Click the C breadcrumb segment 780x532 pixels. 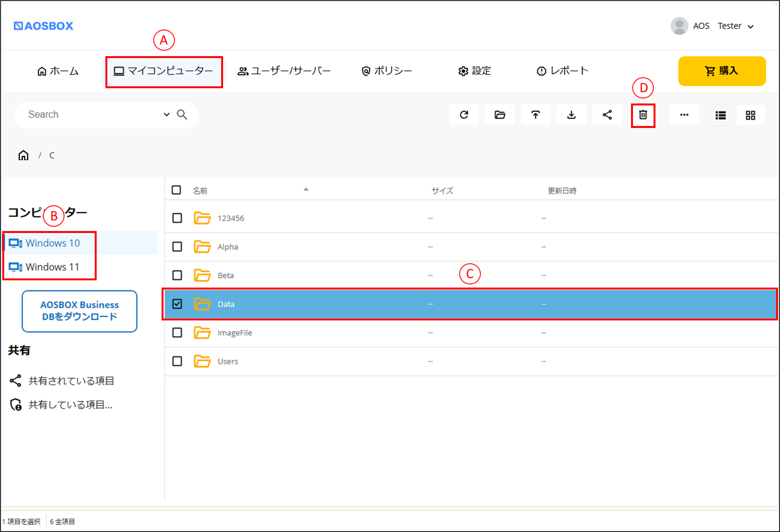(x=52, y=155)
